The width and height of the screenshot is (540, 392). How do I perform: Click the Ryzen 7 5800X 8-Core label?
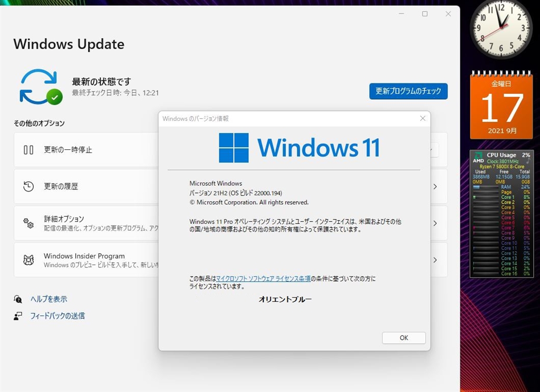click(x=502, y=166)
